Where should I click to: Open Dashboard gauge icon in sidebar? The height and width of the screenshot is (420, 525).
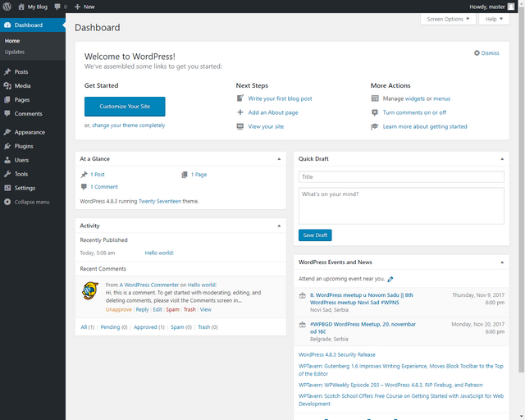[x=7, y=25]
